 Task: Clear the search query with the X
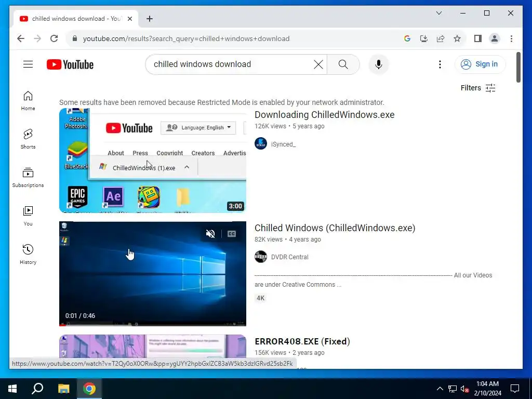(x=318, y=64)
